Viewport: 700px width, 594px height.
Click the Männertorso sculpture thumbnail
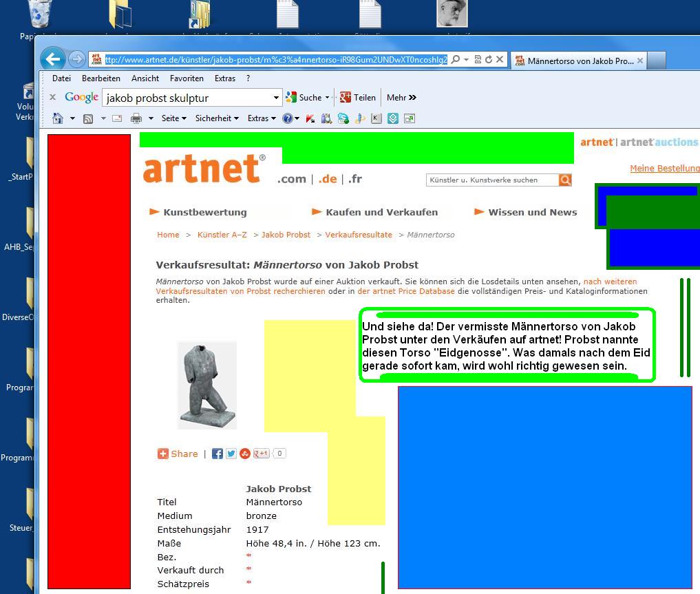pos(207,385)
